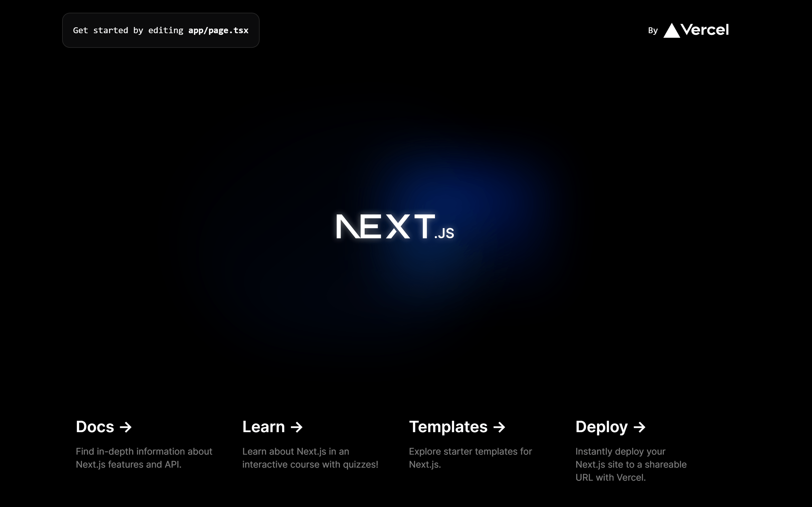Click the Next.js logo in center
The height and width of the screenshot is (507, 812).
(395, 227)
